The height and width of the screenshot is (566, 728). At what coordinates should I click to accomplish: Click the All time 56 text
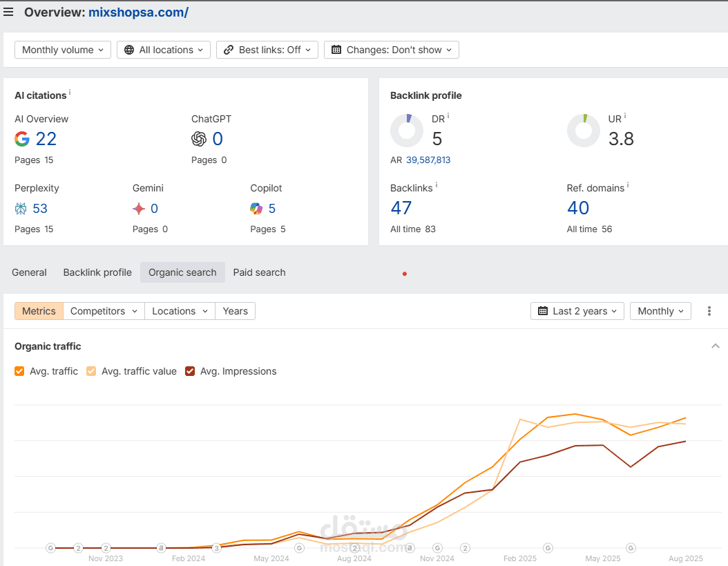589,229
